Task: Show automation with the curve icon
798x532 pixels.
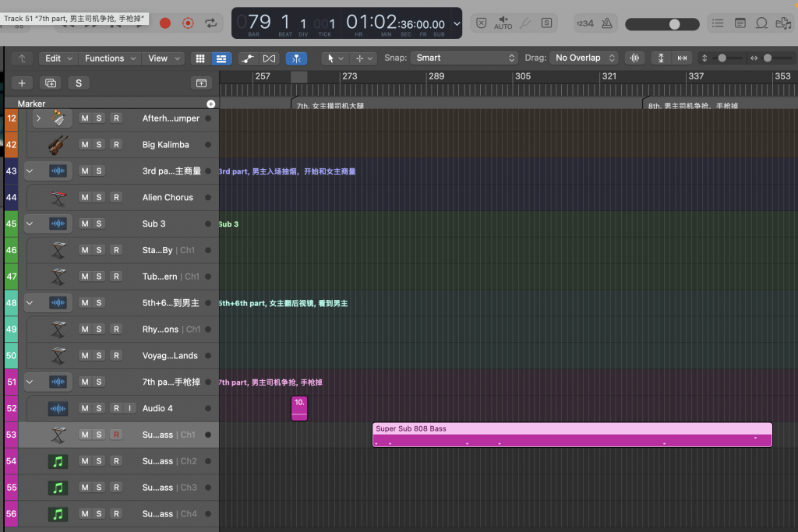Action: pos(248,58)
